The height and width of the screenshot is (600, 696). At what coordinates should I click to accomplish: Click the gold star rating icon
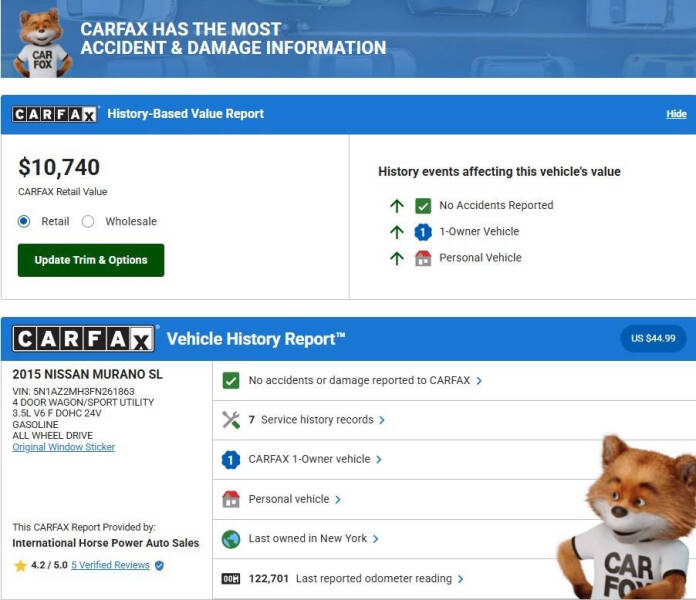tap(20, 565)
